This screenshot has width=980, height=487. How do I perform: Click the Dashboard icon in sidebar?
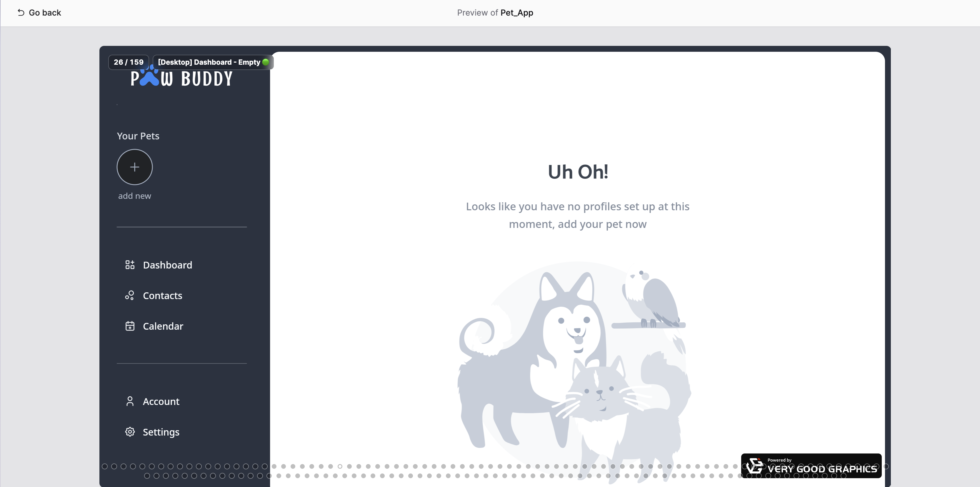click(x=129, y=264)
